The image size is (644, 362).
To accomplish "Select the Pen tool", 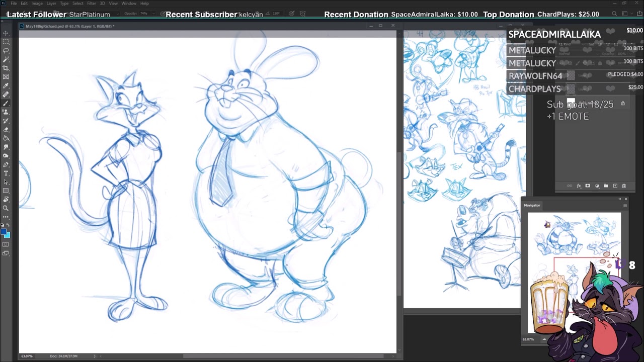I will pyautogui.click(x=6, y=164).
